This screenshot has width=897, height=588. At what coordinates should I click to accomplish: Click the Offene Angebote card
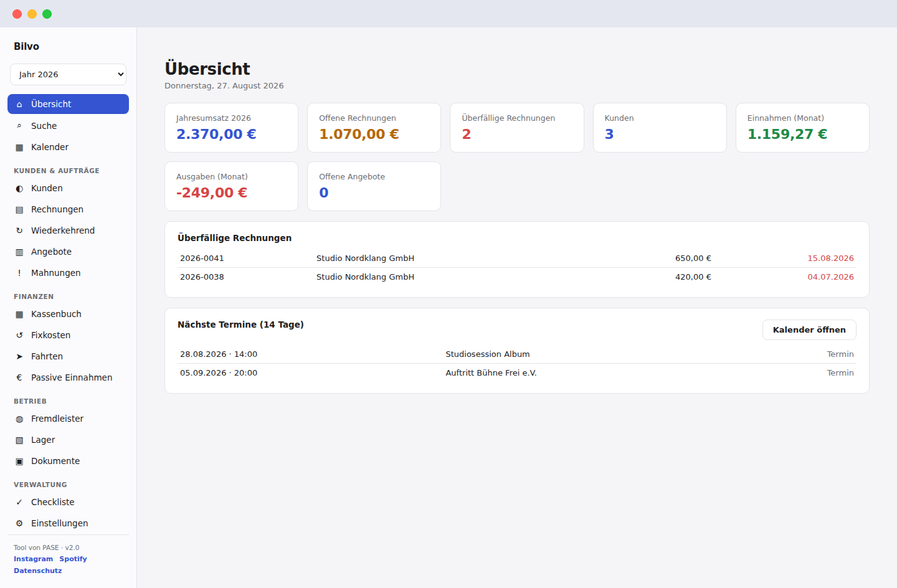click(x=374, y=186)
